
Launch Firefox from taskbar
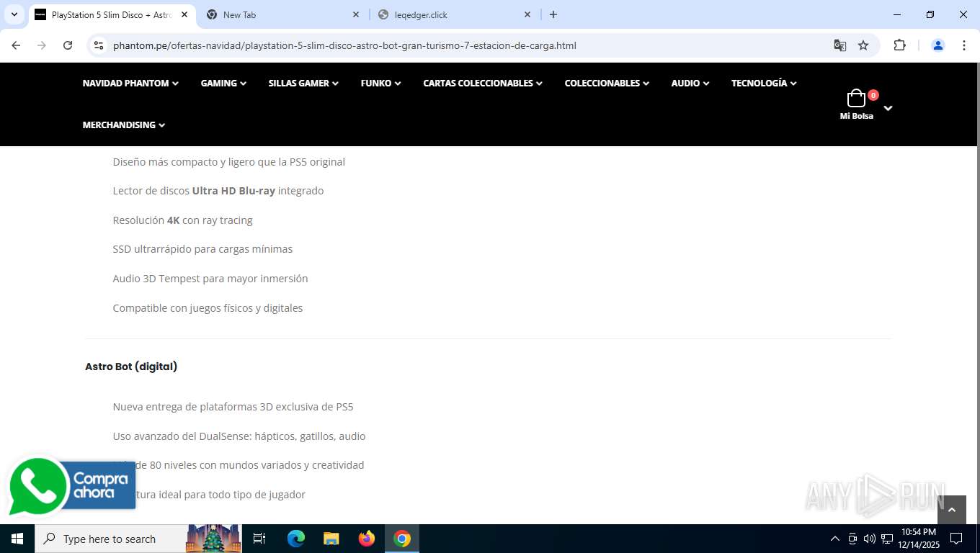pos(367,539)
